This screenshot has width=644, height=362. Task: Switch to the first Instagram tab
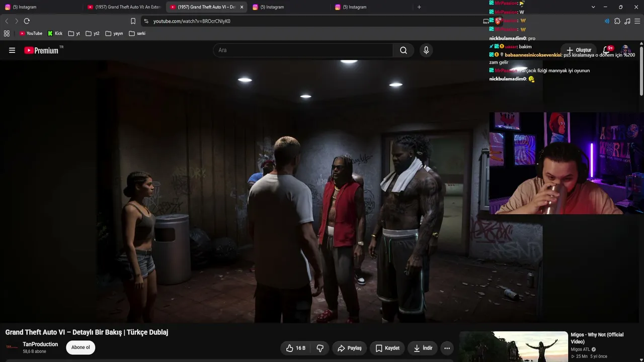click(x=41, y=7)
